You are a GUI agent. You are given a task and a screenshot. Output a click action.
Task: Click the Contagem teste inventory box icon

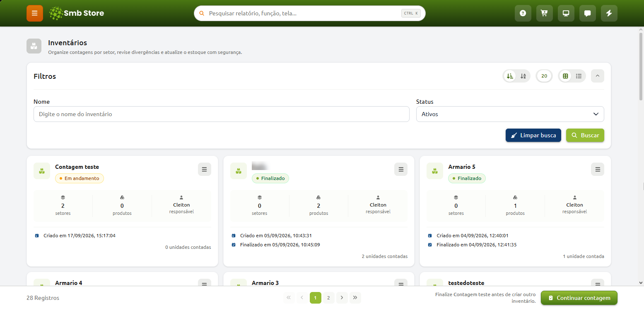pyautogui.click(x=42, y=171)
